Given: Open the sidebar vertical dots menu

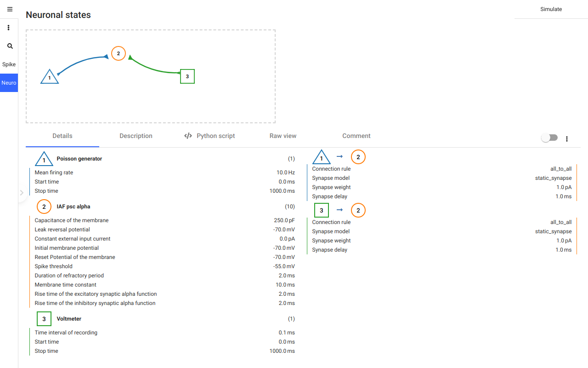Looking at the screenshot, I should click(x=8, y=28).
